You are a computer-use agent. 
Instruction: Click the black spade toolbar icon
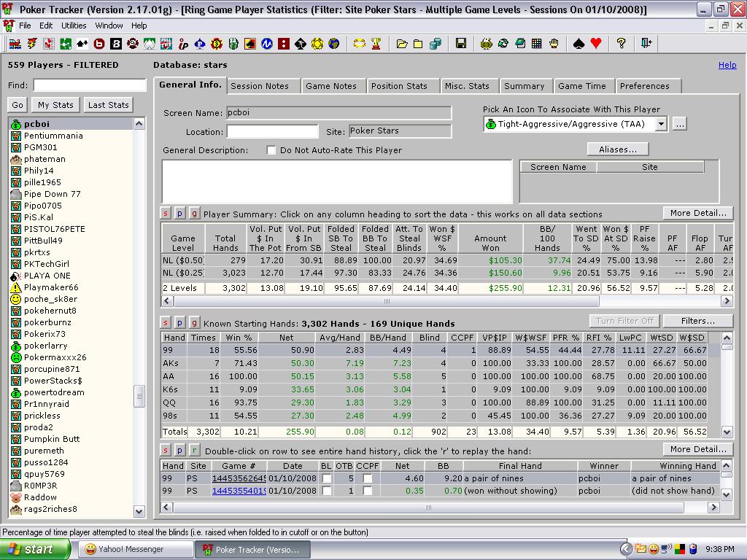pyautogui.click(x=578, y=44)
